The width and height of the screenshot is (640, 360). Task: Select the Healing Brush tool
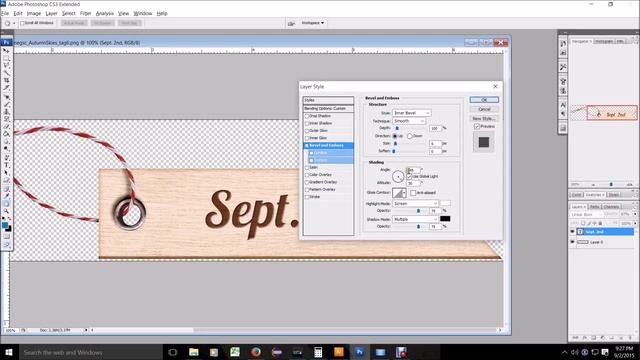pos(7,97)
